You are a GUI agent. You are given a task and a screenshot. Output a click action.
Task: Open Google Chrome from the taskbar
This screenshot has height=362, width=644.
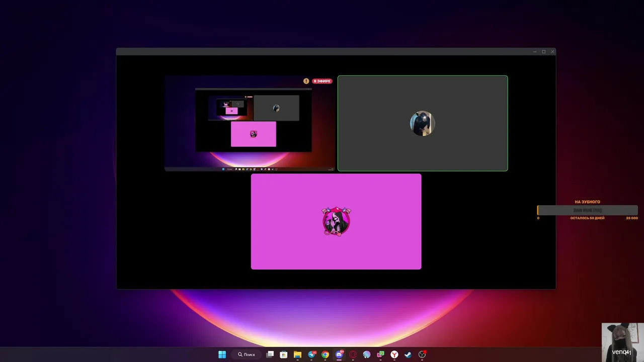pyautogui.click(x=325, y=354)
